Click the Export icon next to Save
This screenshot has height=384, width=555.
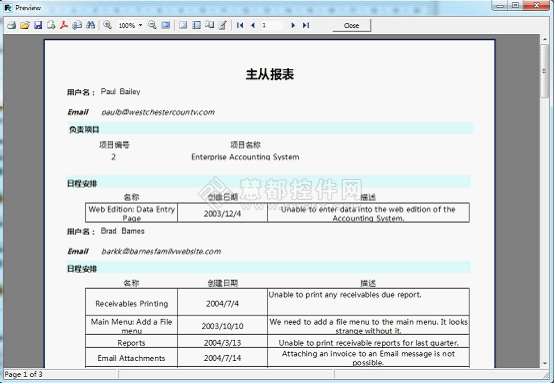click(51, 25)
